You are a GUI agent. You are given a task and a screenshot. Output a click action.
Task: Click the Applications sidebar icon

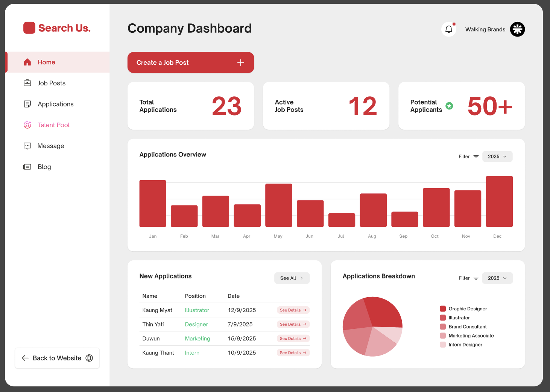(27, 104)
